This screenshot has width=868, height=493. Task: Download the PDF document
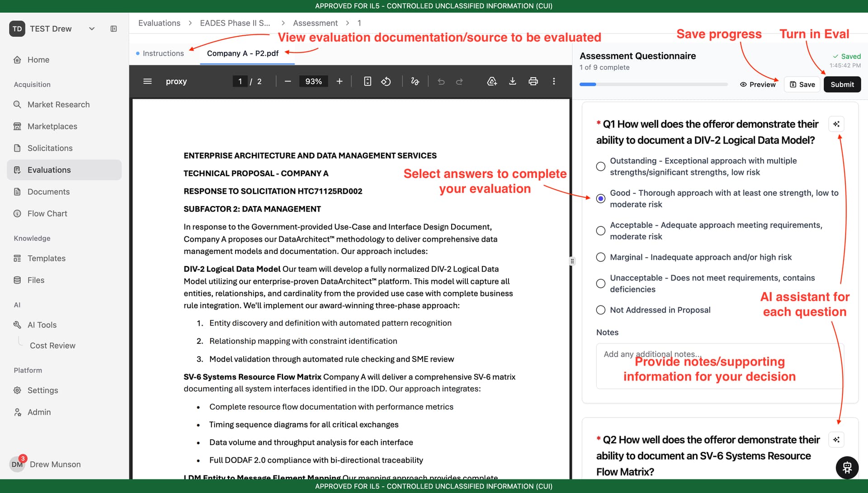tap(512, 81)
